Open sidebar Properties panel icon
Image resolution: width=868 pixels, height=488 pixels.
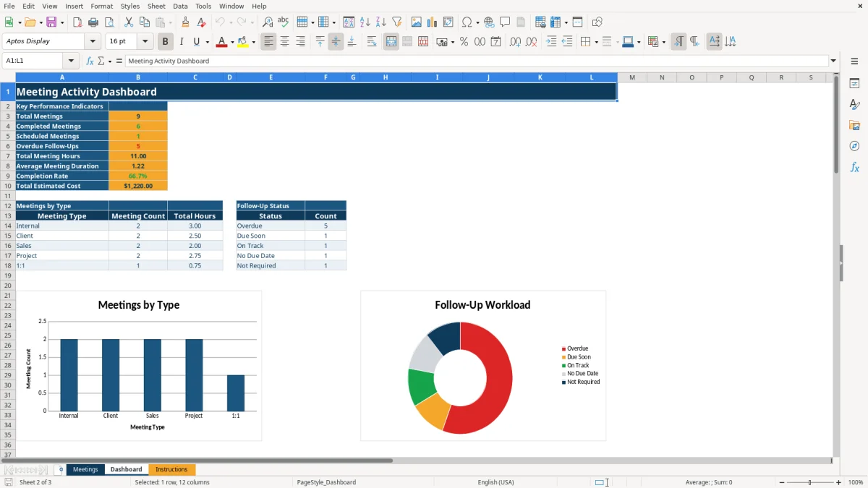pyautogui.click(x=854, y=84)
